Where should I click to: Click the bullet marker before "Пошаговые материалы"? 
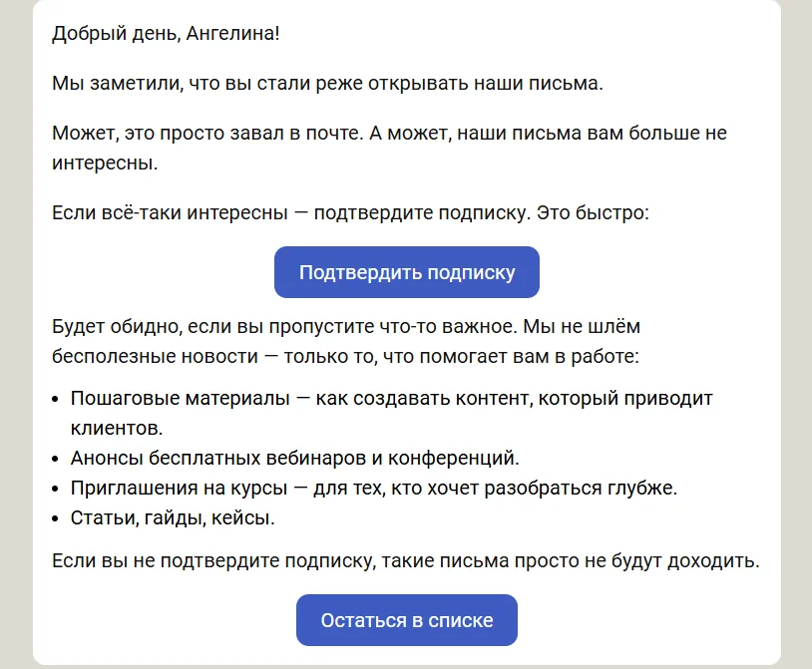(x=56, y=400)
